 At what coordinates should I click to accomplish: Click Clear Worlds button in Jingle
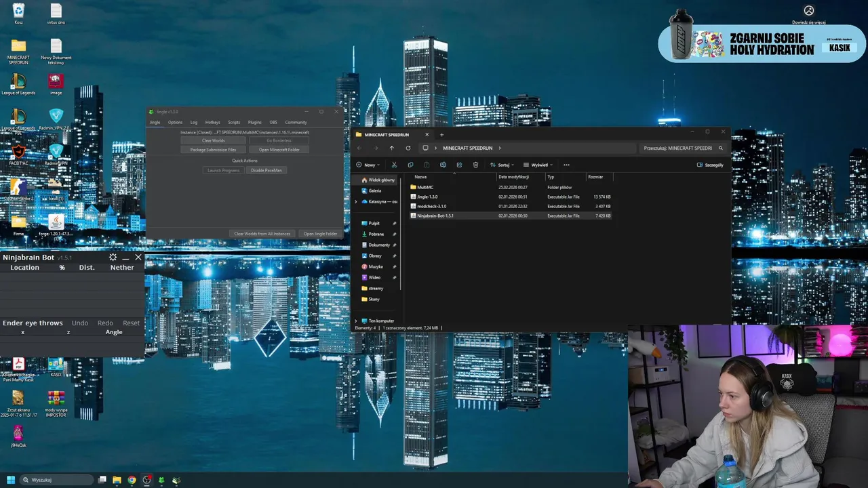coord(214,140)
